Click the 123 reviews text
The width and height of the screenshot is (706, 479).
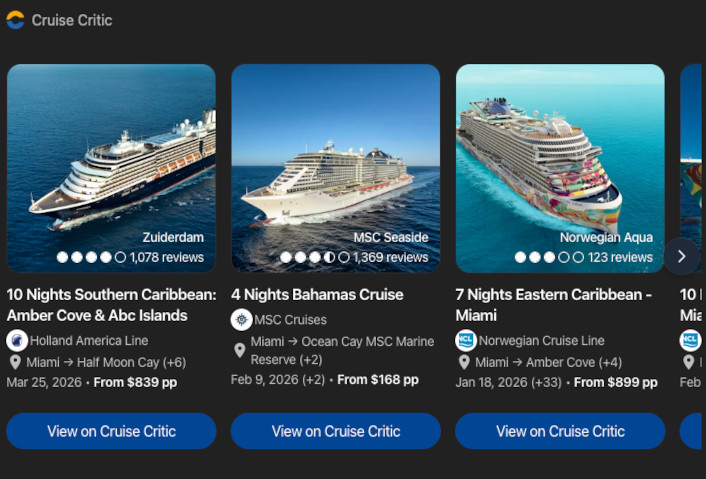[x=620, y=257]
